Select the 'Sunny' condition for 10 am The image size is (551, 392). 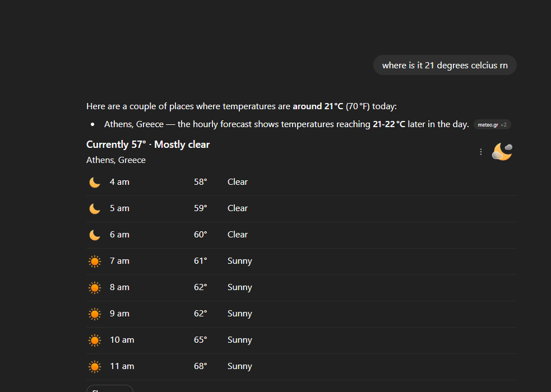(x=239, y=340)
